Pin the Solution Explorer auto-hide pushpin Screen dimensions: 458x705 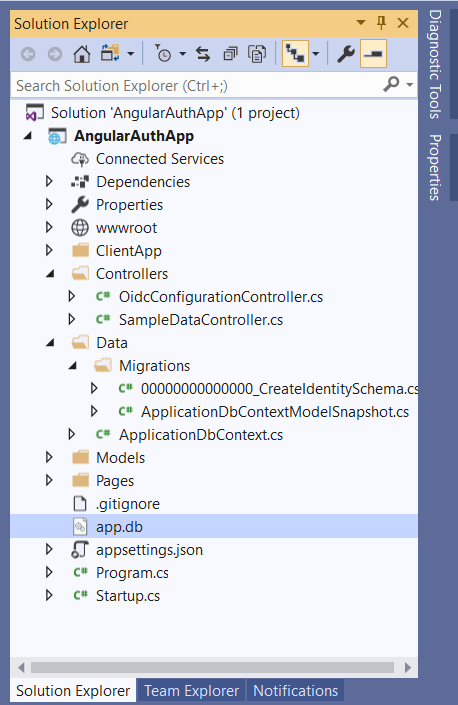(382, 23)
